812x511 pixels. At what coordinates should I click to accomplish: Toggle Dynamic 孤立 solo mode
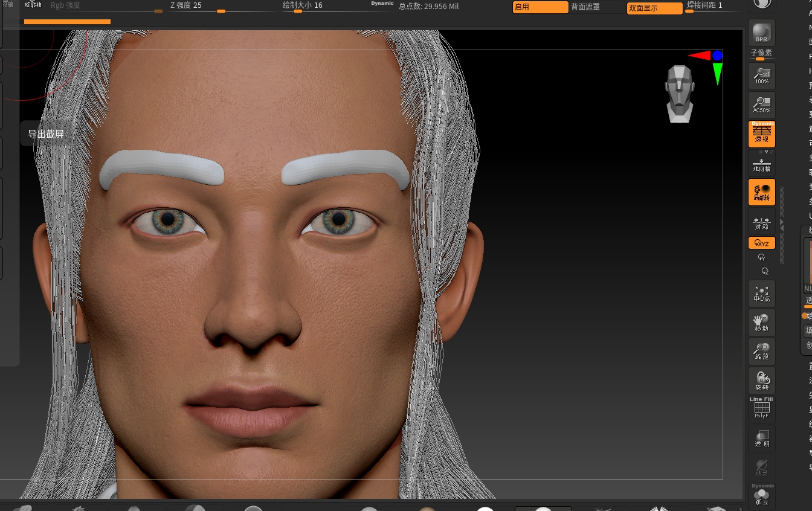tap(762, 495)
